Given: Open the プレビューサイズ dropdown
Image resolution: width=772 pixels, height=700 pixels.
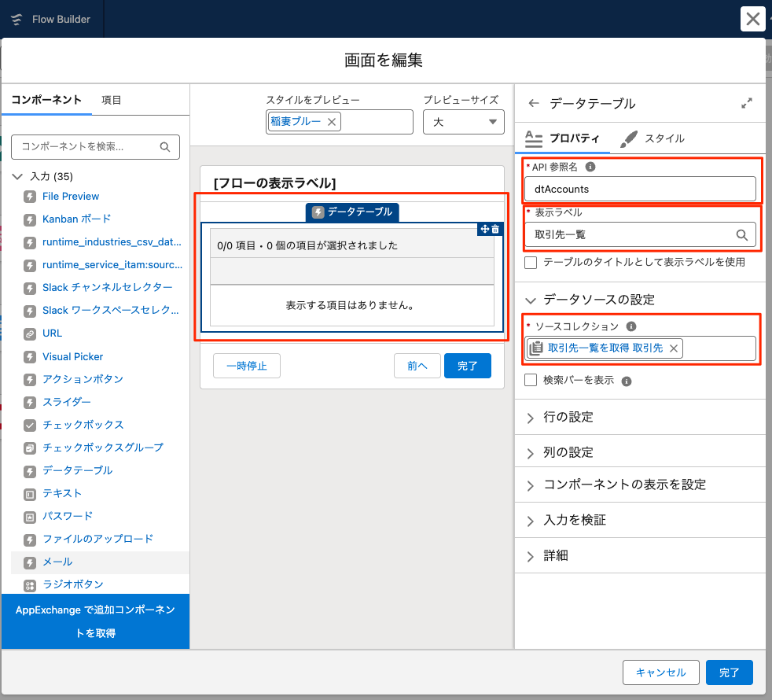Looking at the screenshot, I should [x=463, y=122].
